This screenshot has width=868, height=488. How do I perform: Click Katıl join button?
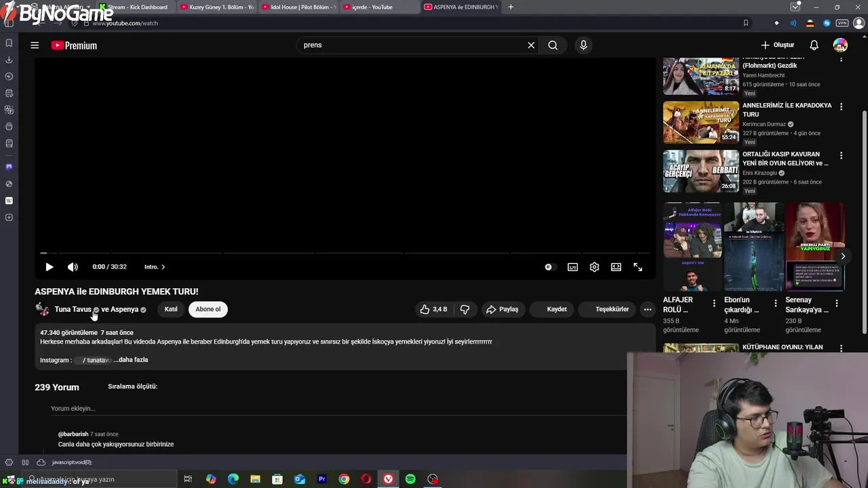171,309
